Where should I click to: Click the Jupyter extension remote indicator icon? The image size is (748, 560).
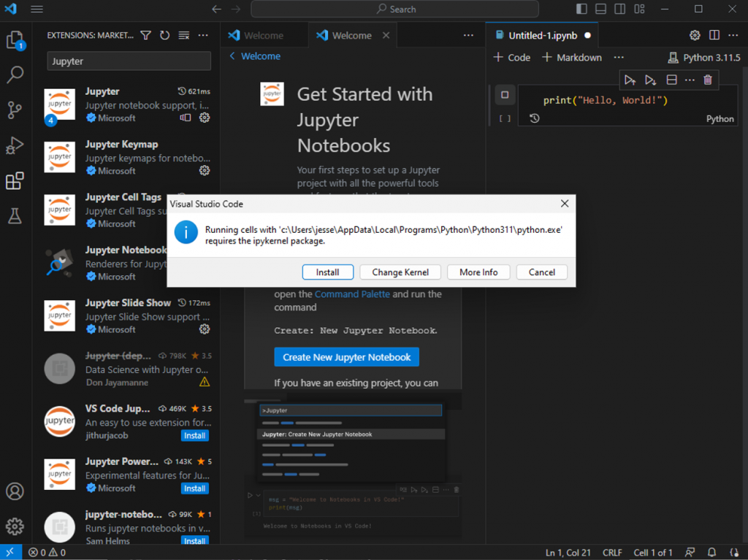click(186, 118)
